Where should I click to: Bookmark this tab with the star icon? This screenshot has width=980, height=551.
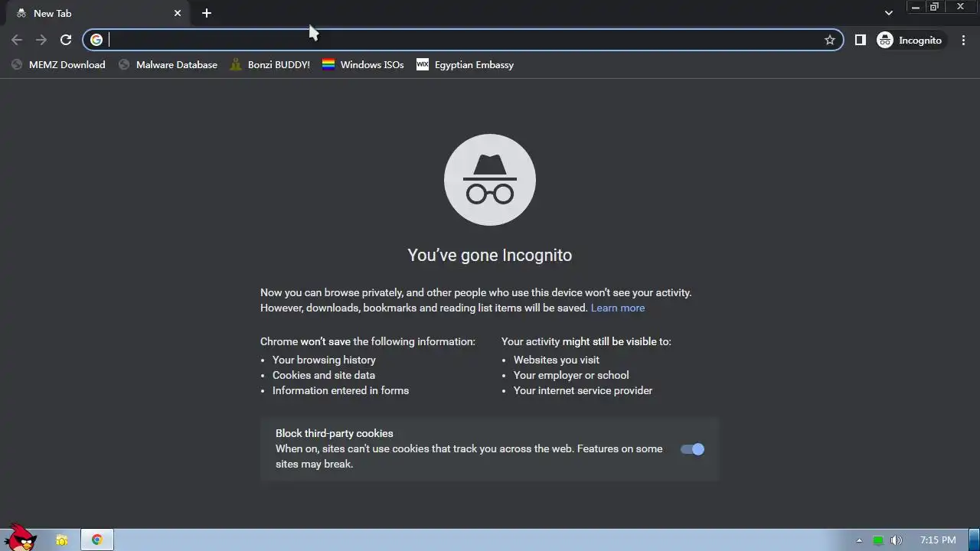click(830, 40)
